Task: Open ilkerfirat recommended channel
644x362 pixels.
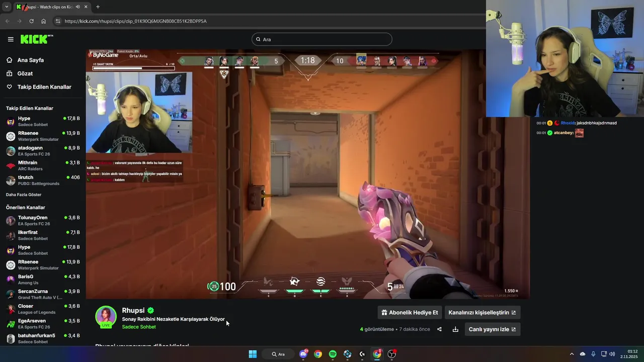Action: [x=43, y=235]
